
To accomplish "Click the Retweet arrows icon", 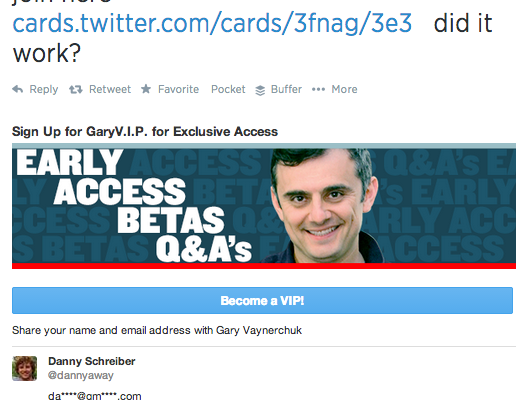I will [76, 90].
